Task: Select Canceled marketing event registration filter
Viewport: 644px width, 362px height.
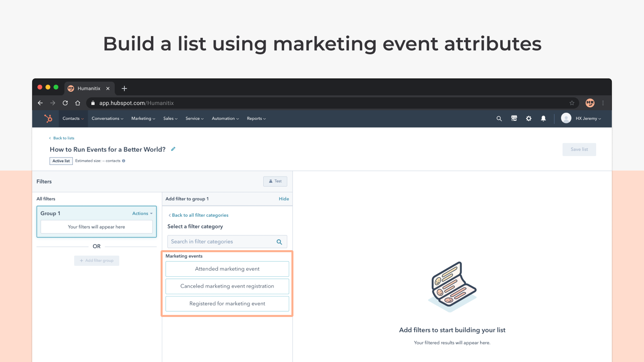Action: 227,286
